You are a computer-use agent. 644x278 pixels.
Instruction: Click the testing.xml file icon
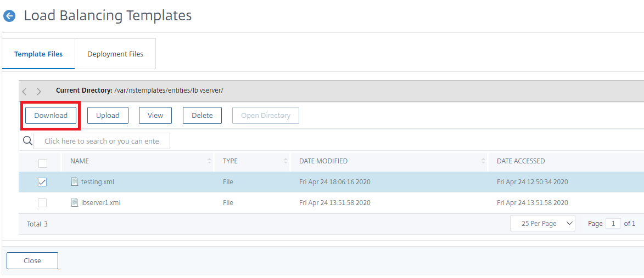click(74, 181)
